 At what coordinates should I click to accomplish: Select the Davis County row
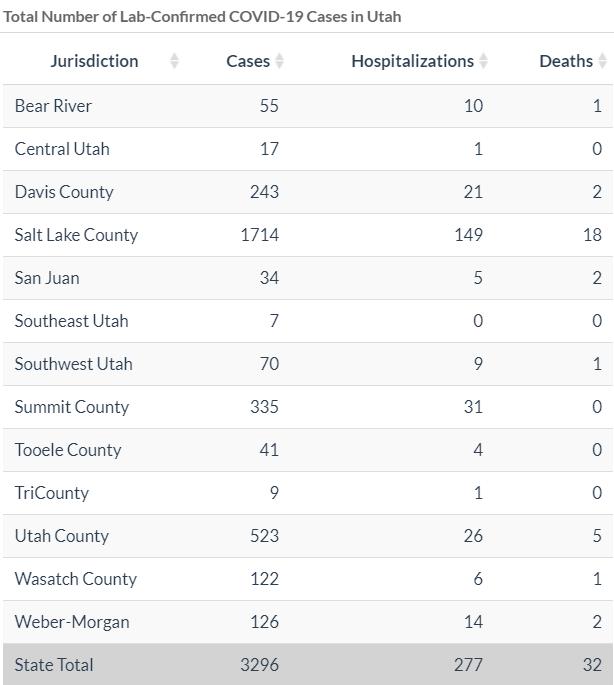point(308,192)
